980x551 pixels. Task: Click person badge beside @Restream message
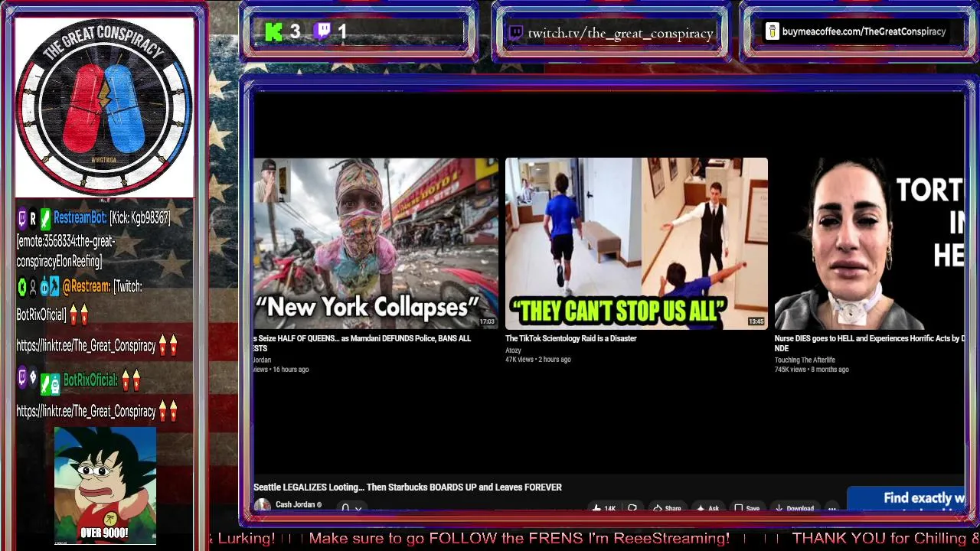[33, 286]
